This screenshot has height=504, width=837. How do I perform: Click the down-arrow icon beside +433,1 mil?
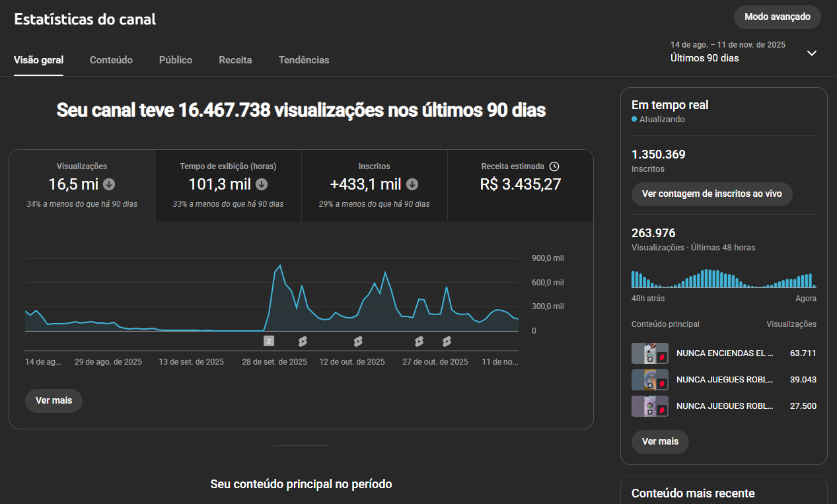coord(412,184)
